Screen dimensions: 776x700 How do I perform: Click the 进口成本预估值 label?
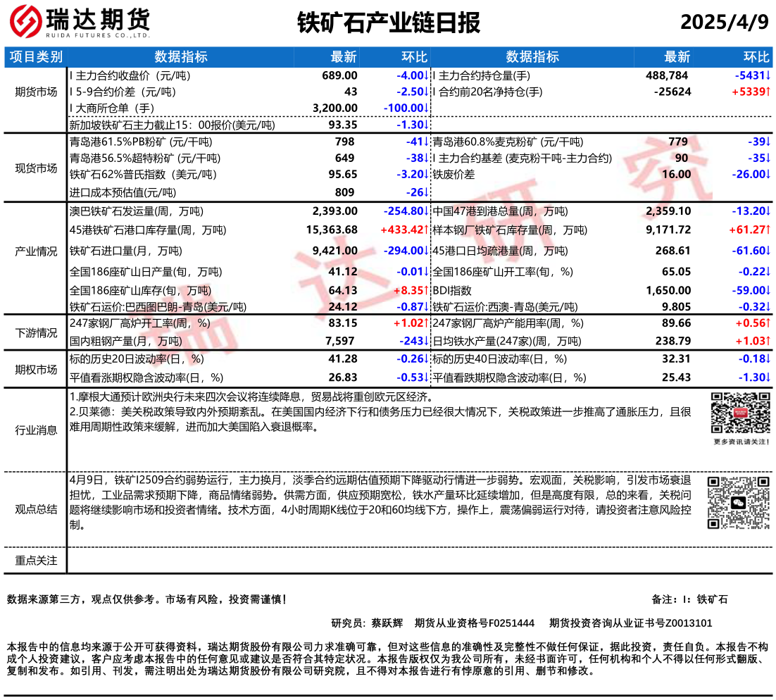click(x=123, y=192)
